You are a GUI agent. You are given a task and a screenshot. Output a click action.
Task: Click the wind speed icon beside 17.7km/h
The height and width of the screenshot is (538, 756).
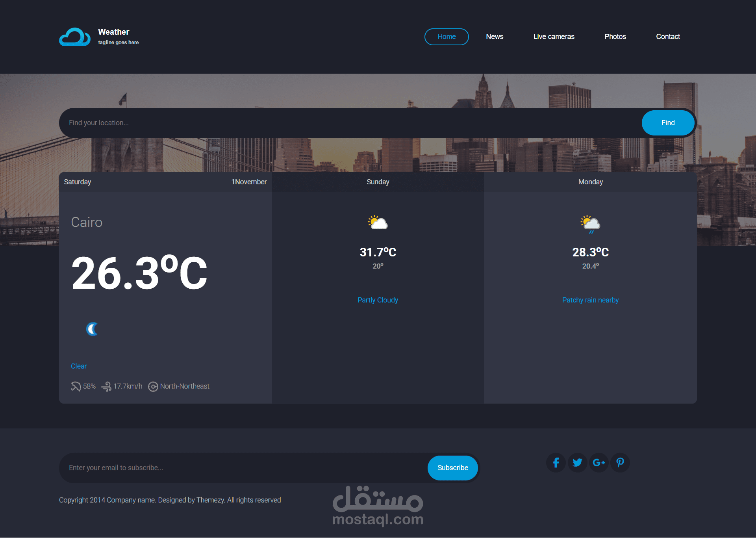[x=106, y=386]
